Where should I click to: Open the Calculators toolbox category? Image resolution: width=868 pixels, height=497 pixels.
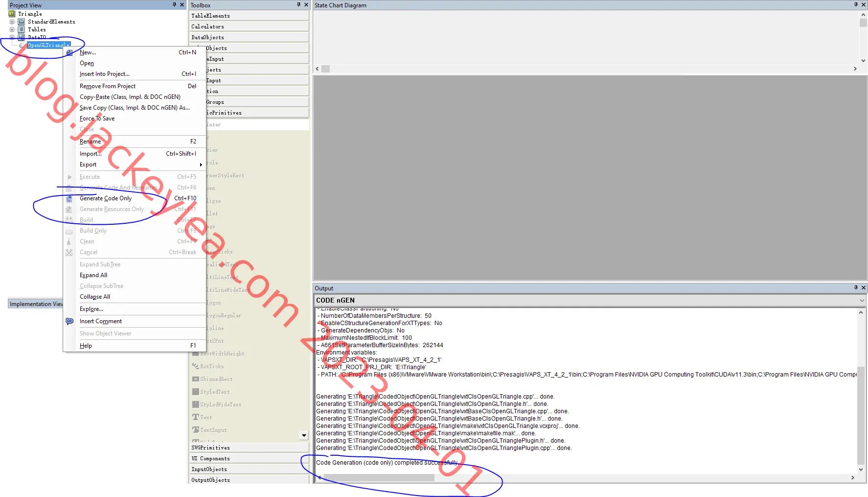coord(249,26)
